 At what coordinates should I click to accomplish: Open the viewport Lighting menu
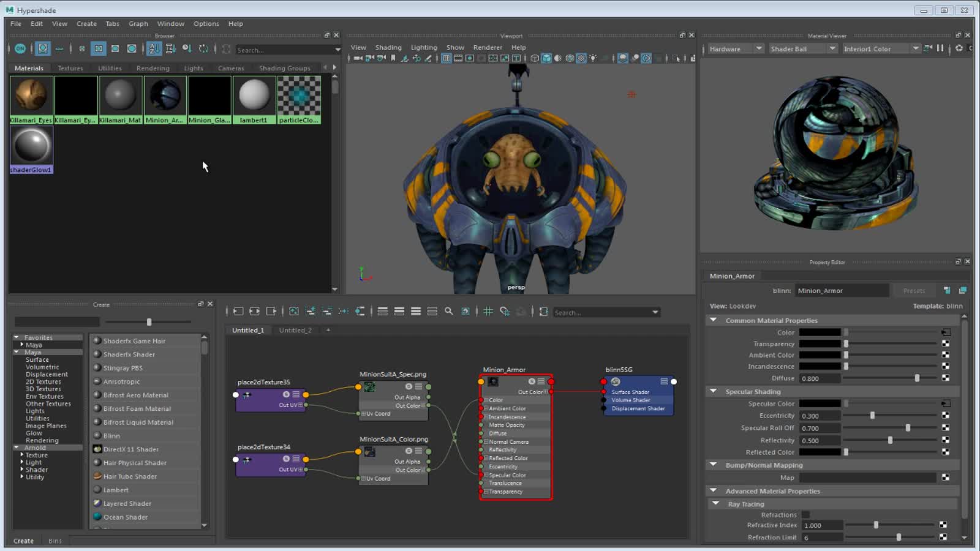[x=424, y=47]
